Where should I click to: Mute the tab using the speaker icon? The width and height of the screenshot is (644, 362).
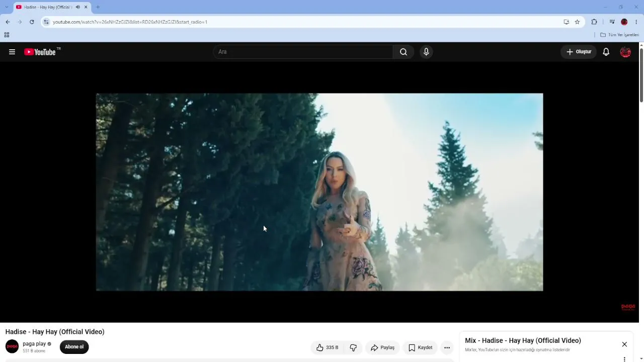pos(77,7)
